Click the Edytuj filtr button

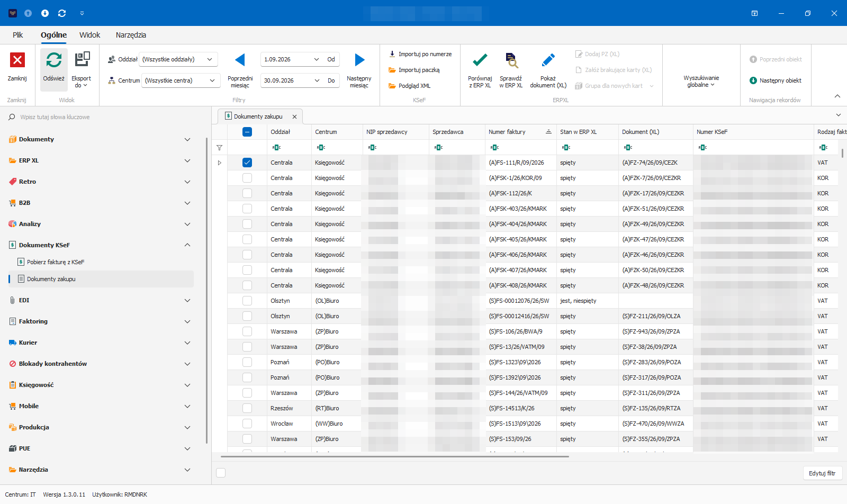[x=822, y=473]
